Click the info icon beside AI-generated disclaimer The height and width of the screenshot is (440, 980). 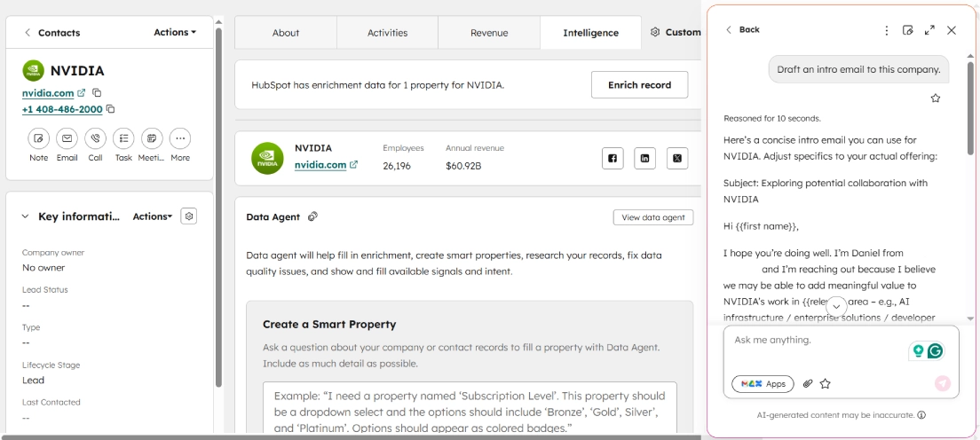pos(922,415)
